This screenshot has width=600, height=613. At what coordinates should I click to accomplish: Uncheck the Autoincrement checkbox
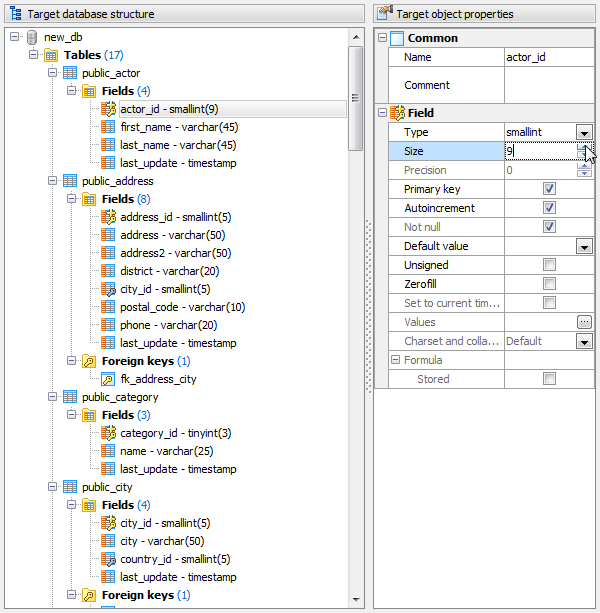point(549,208)
